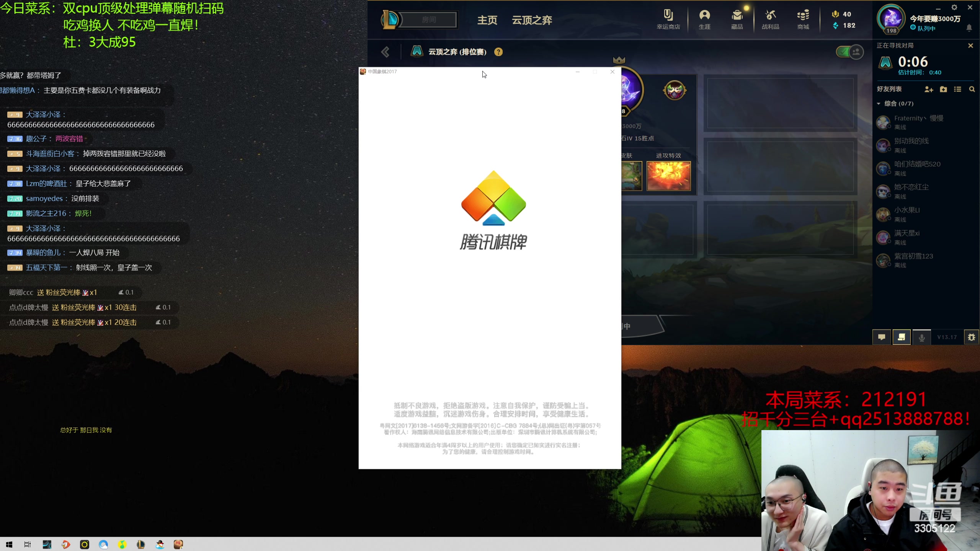This screenshot has height=551, width=980.
Task: Click the 好友列表 header
Action: click(x=889, y=89)
